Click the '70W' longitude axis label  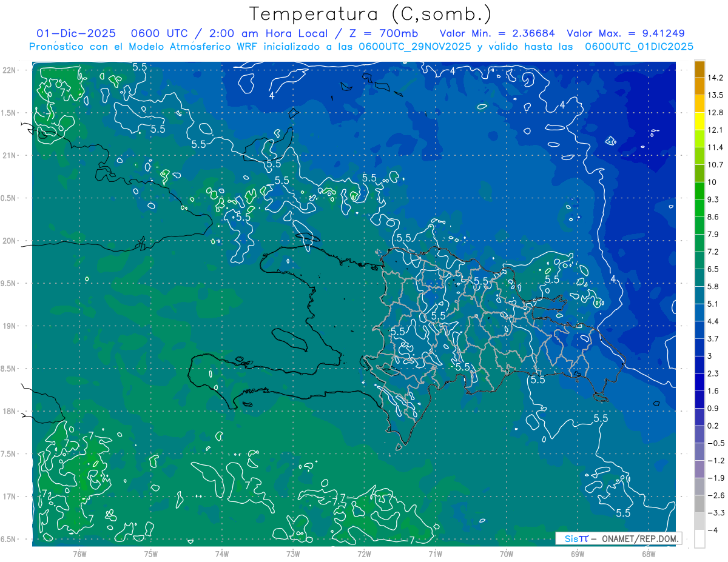507,554
